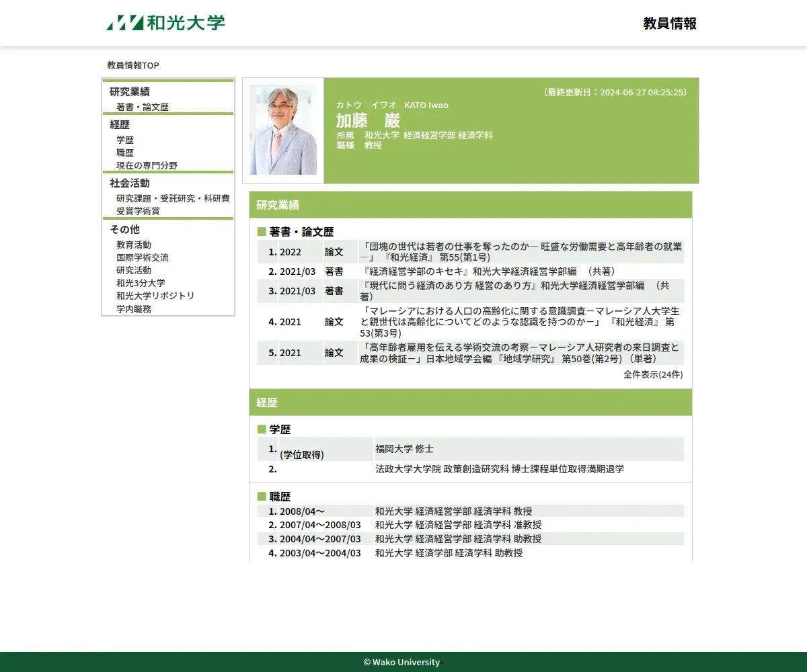The image size is (807, 672).
Task: Open 研究活動 sidebar link
Action: (134, 270)
